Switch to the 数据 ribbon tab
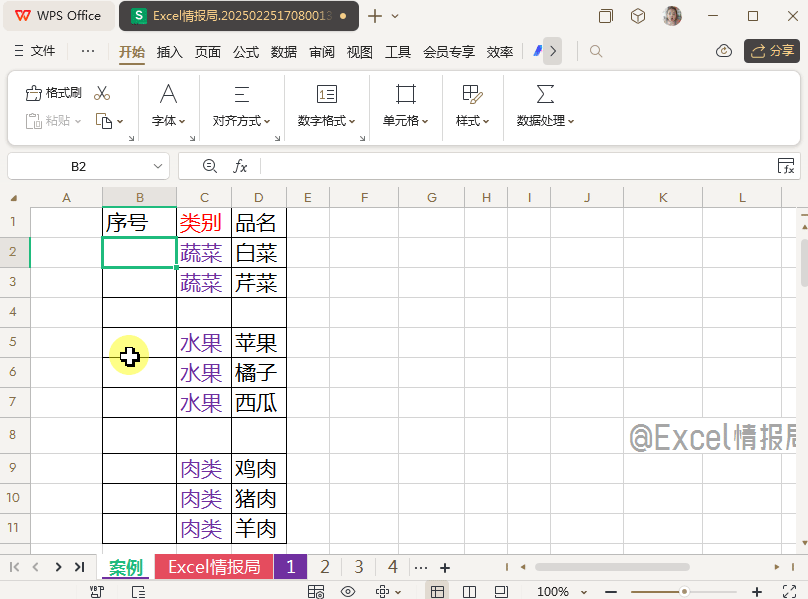Viewport: 808px width, 599px height. point(283,52)
